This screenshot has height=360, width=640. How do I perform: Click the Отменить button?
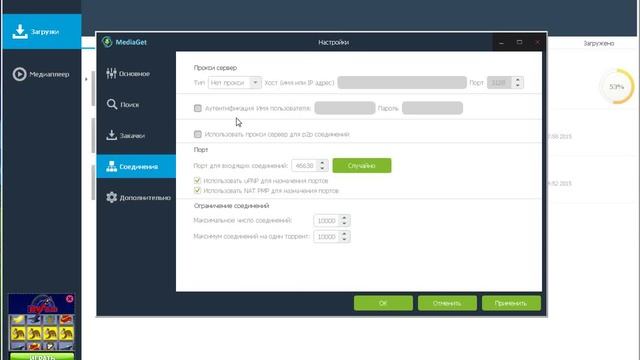coord(447,303)
